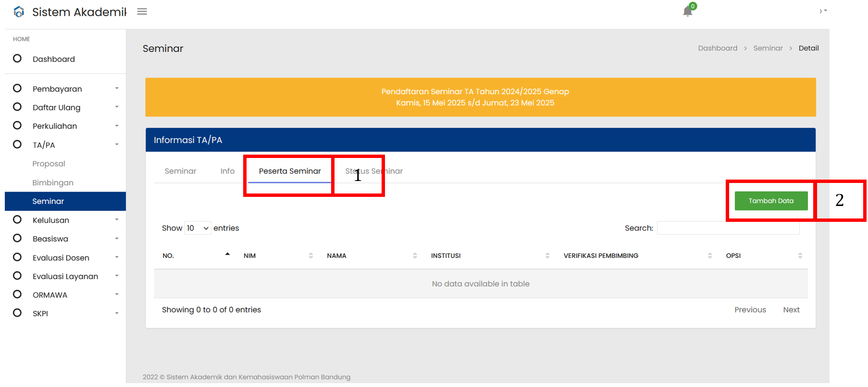Viewport: 868px width, 387px height.
Task: Click the Sistem Akademik logo icon
Action: (19, 12)
